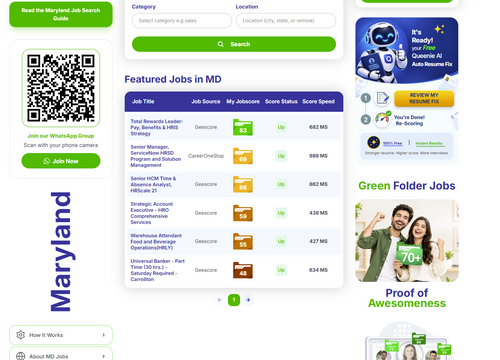Click the 989 MS speed value
The height and width of the screenshot is (360, 500).
pos(318,156)
